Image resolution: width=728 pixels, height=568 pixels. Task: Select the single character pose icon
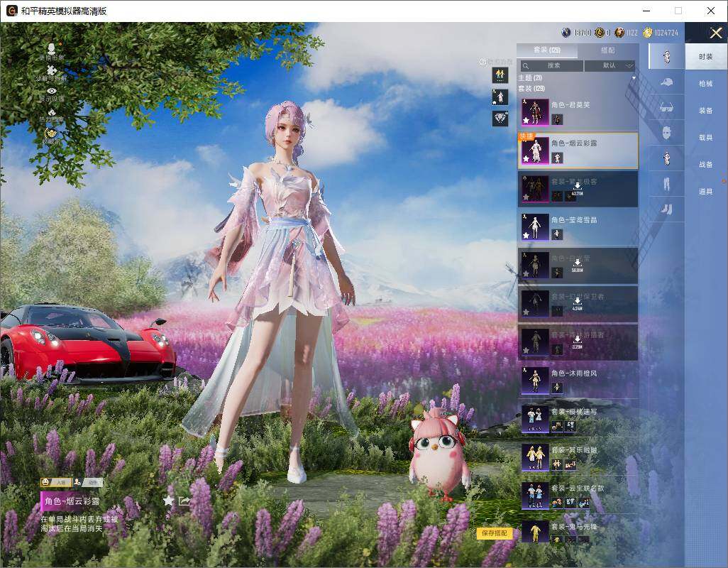coord(500,97)
